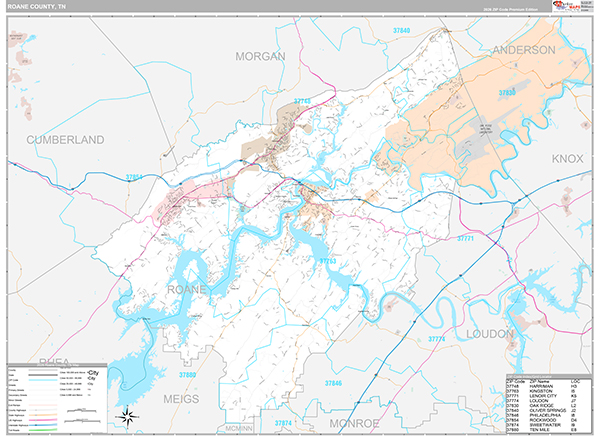600x436 pixels.
Task: Click the Interstate Highways blue legend line
Action: (x=43, y=425)
